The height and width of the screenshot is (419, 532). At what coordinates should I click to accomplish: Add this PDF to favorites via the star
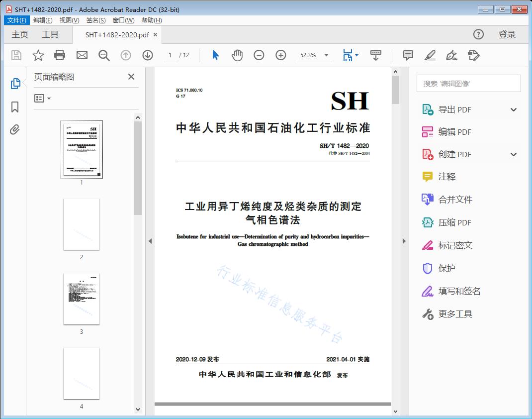tap(38, 55)
